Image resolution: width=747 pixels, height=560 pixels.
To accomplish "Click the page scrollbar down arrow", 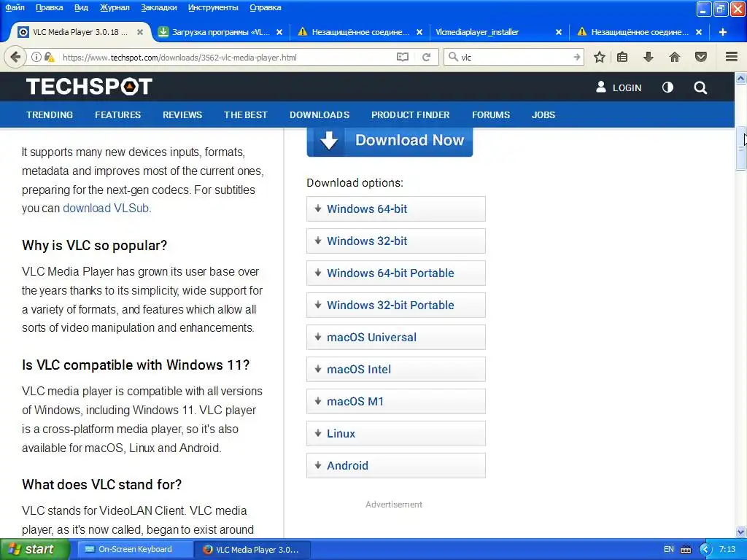I will point(741,532).
